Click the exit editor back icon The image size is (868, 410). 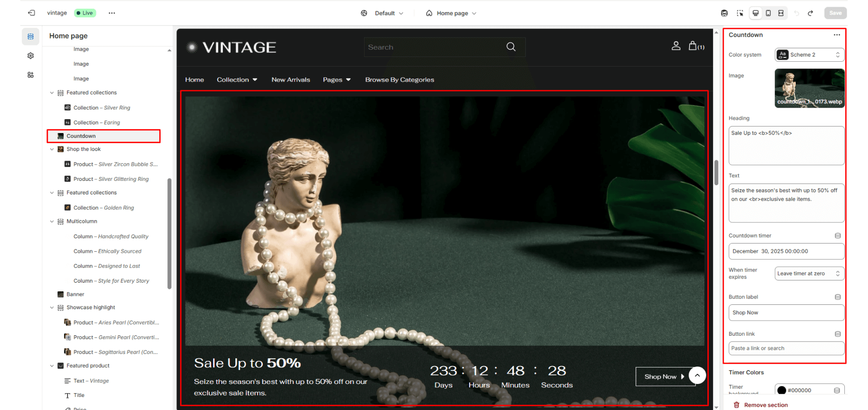pos(31,13)
